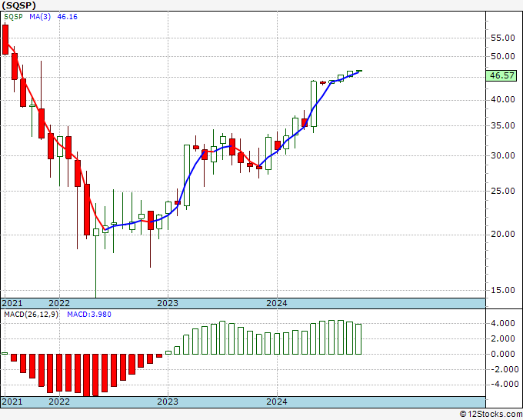Click the 46.16 moving average value
523x420 pixels.
pos(68,17)
